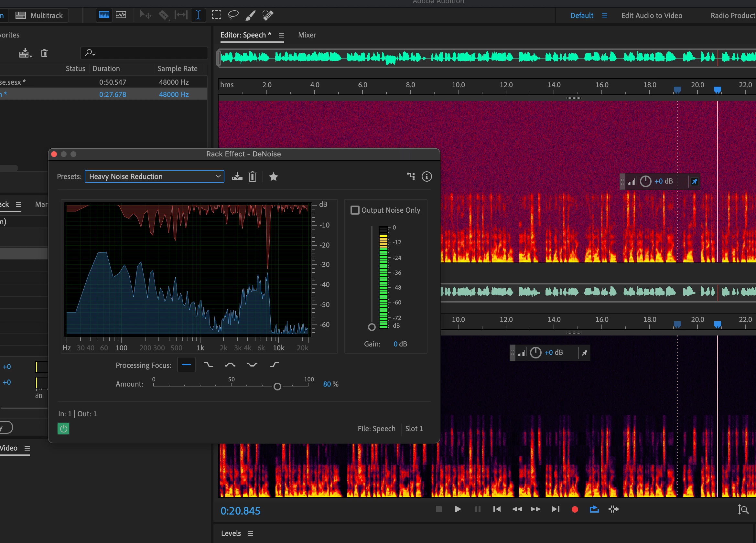The width and height of the screenshot is (756, 543).
Task: Open the Editor panel menu
Action: coord(281,35)
